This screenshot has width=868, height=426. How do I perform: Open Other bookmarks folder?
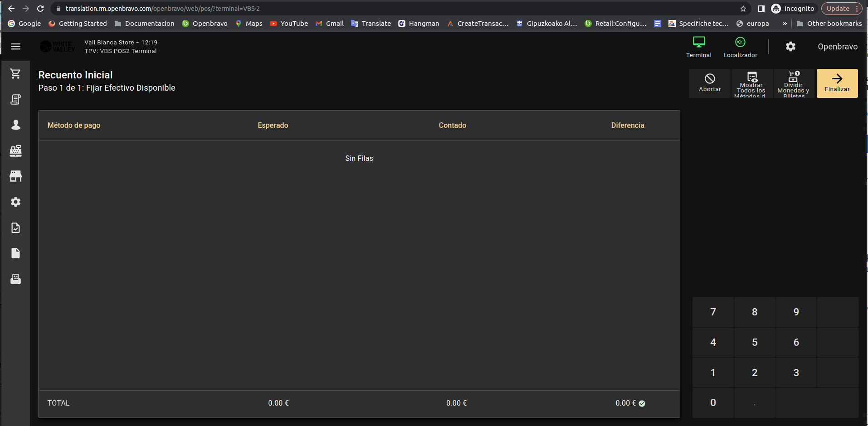(x=829, y=24)
